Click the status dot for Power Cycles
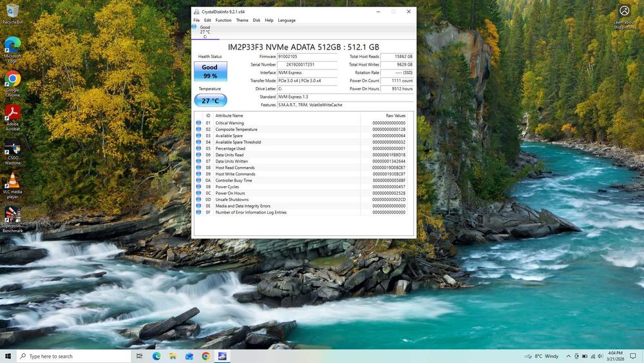Viewport: 644px width, 363px height. click(198, 186)
